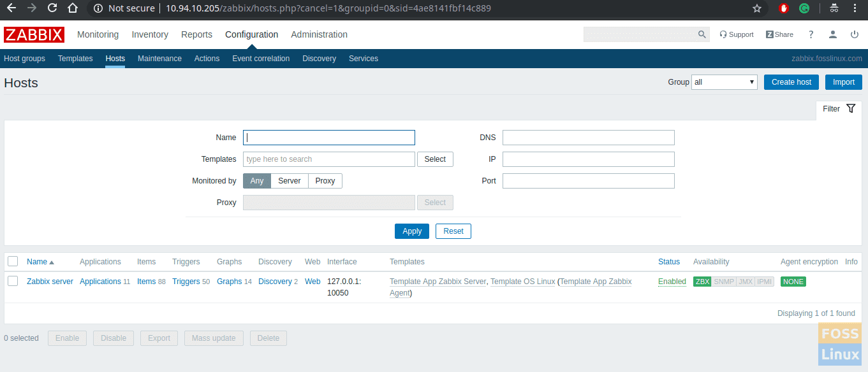Screen dimensions: 868x372
Task: Focus the Name filter input
Action: pos(329,138)
